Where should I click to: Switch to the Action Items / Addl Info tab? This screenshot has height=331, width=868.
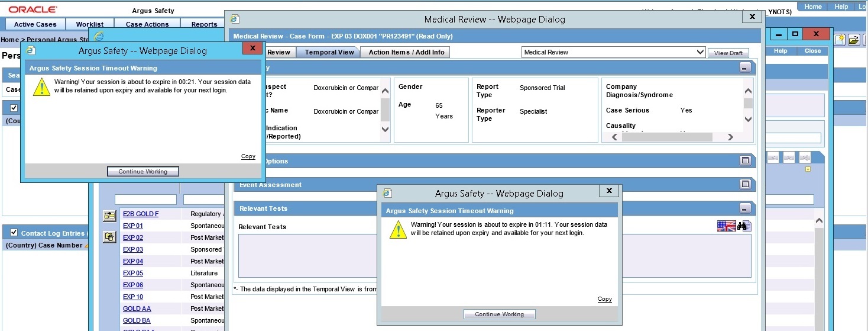(406, 52)
